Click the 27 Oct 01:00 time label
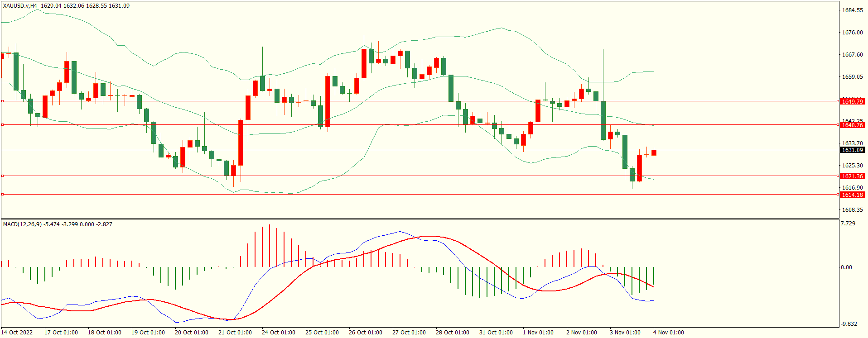 pyautogui.click(x=409, y=332)
